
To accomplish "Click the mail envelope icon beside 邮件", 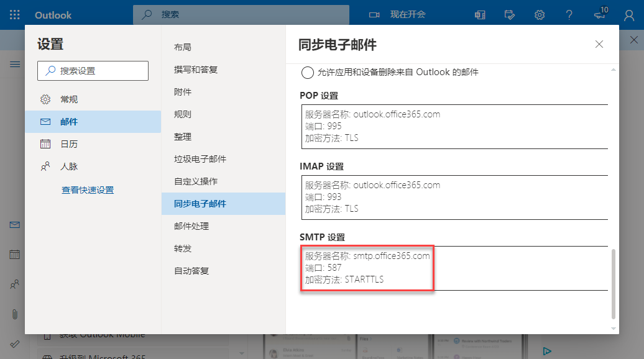I will click(x=45, y=122).
